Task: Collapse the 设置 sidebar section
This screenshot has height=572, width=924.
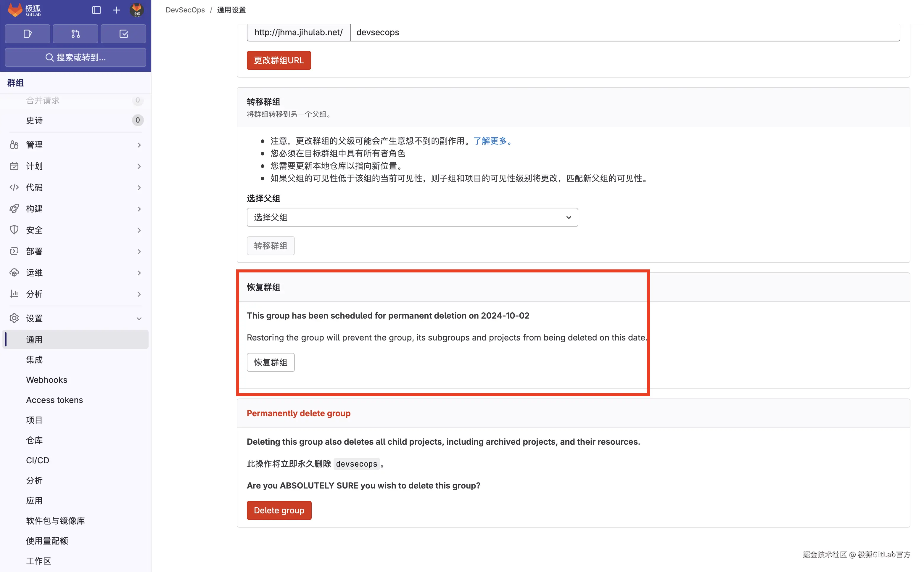Action: point(75,319)
